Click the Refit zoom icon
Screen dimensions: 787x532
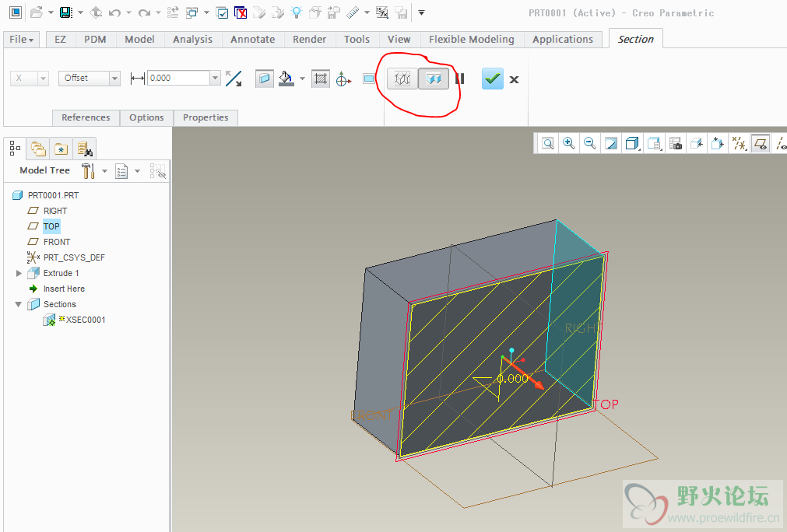547,143
